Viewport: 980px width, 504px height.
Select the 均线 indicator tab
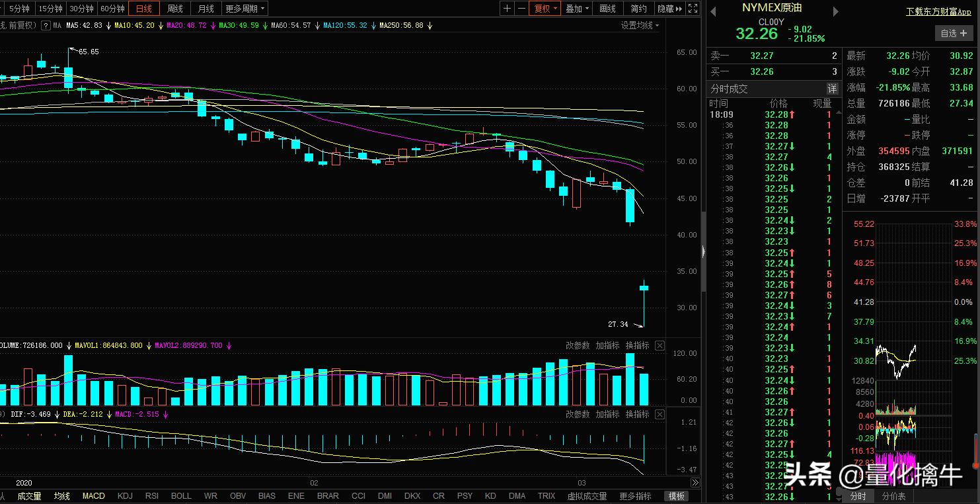pos(62,496)
